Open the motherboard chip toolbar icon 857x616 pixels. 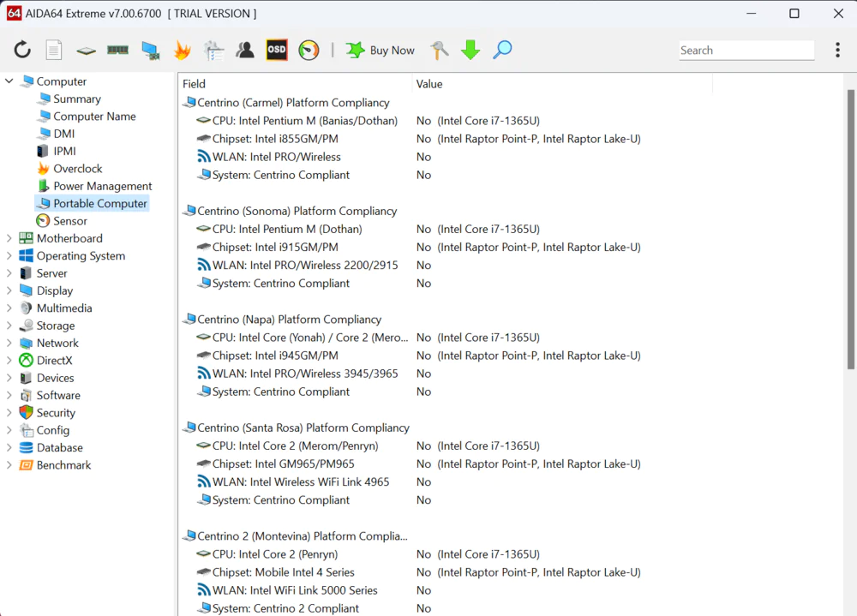[x=86, y=51]
